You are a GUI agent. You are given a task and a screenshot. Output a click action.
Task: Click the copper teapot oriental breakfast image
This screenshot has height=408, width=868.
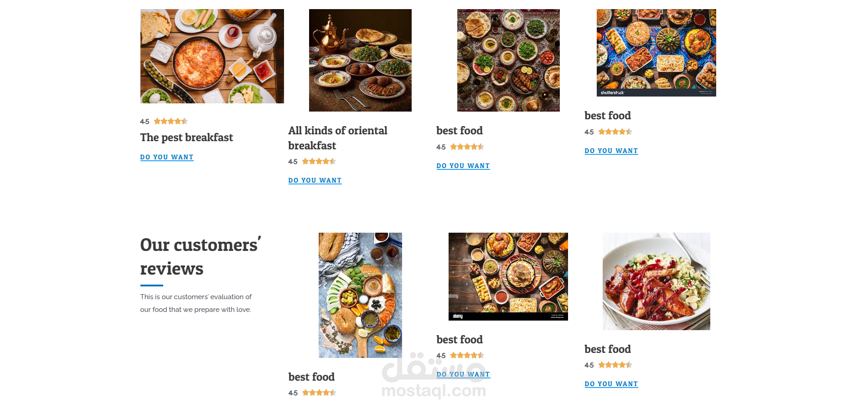click(360, 60)
